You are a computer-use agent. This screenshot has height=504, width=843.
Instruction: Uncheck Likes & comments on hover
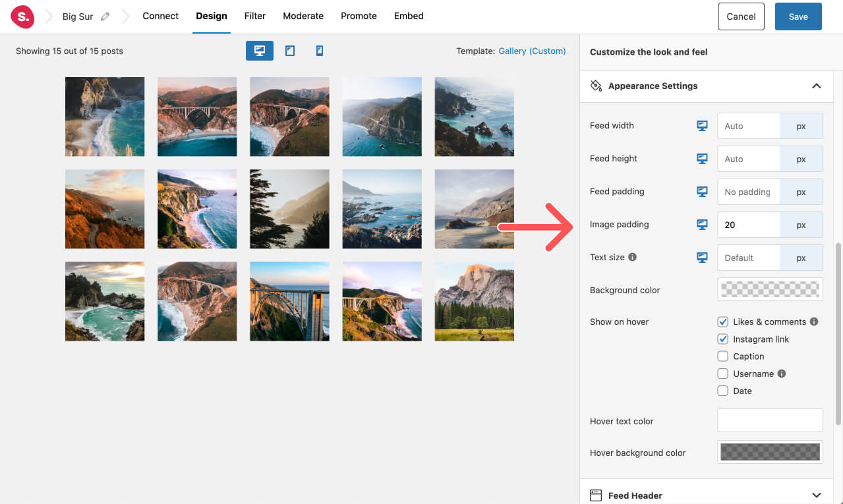pyautogui.click(x=723, y=322)
